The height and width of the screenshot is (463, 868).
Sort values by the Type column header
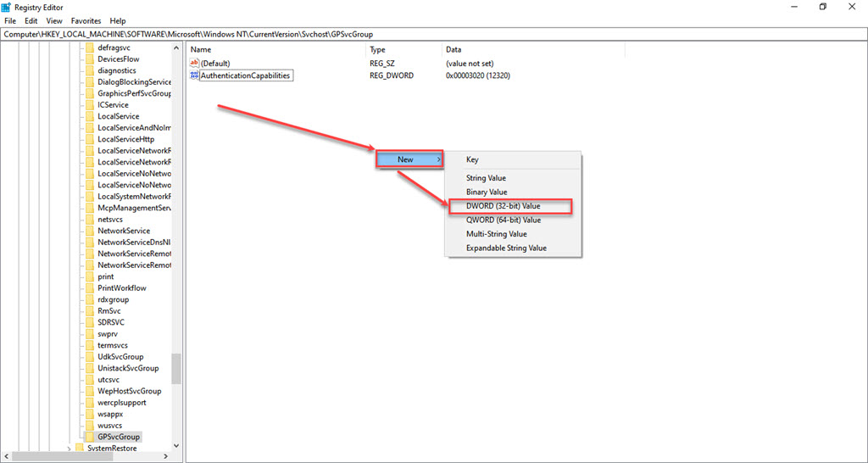404,50
